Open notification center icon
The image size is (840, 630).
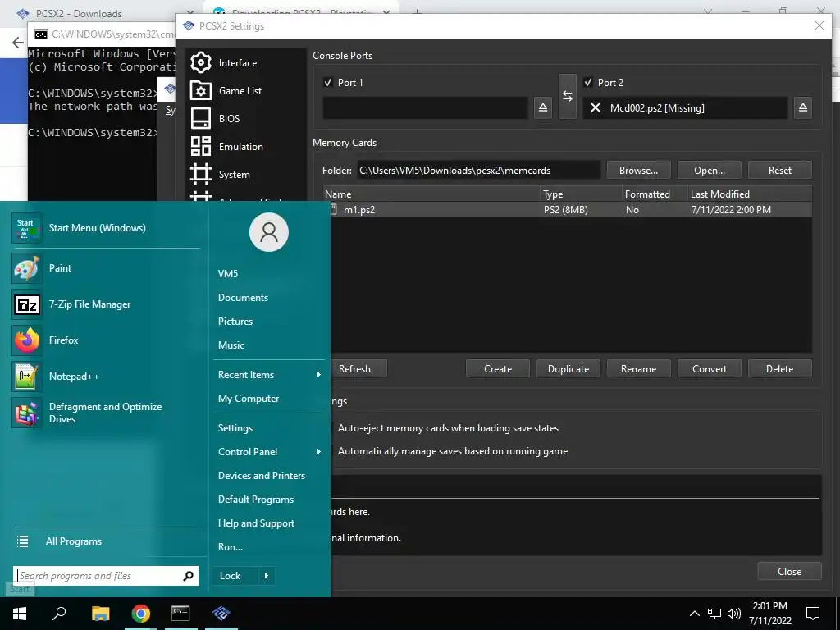(813, 614)
